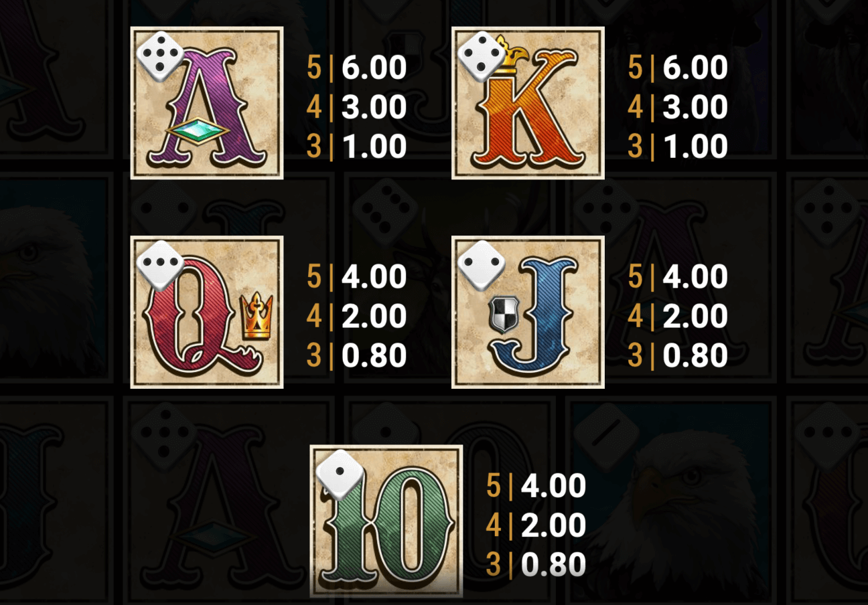
Task: Click the A symbol's 3.00 payout for four
Action: (374, 107)
